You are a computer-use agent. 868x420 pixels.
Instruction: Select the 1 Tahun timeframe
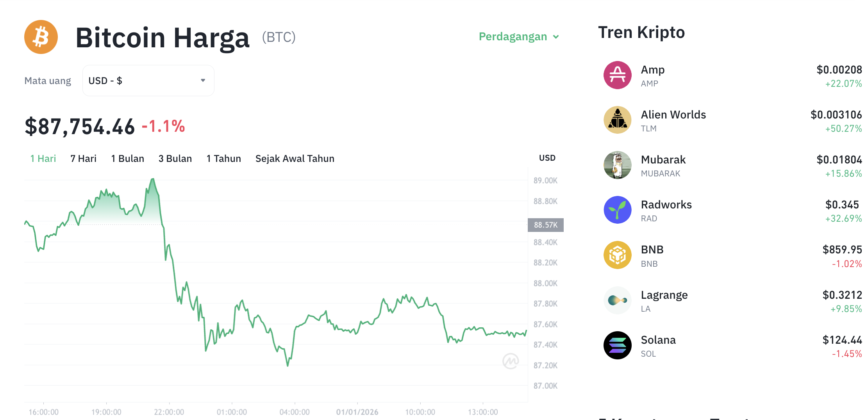(x=223, y=158)
